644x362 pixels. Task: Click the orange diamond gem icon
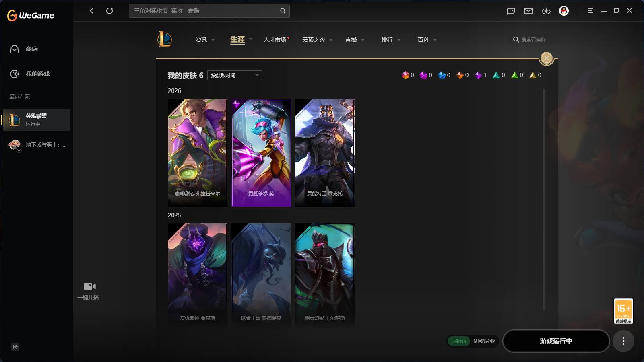point(460,75)
